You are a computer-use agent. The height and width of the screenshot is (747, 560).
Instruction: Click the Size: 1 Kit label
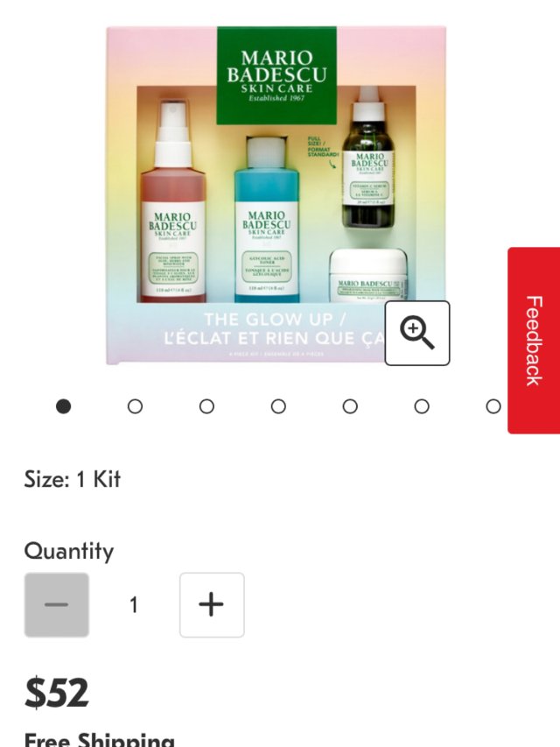point(72,479)
